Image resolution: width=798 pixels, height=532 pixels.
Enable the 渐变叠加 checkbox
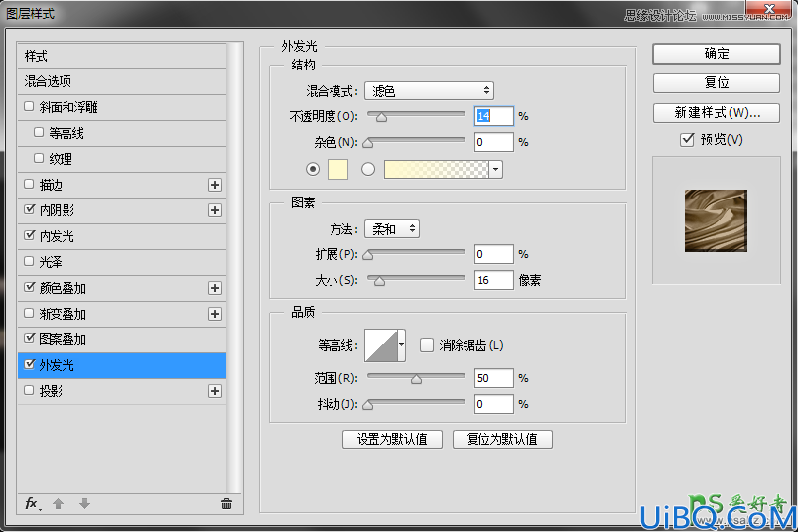click(x=29, y=313)
